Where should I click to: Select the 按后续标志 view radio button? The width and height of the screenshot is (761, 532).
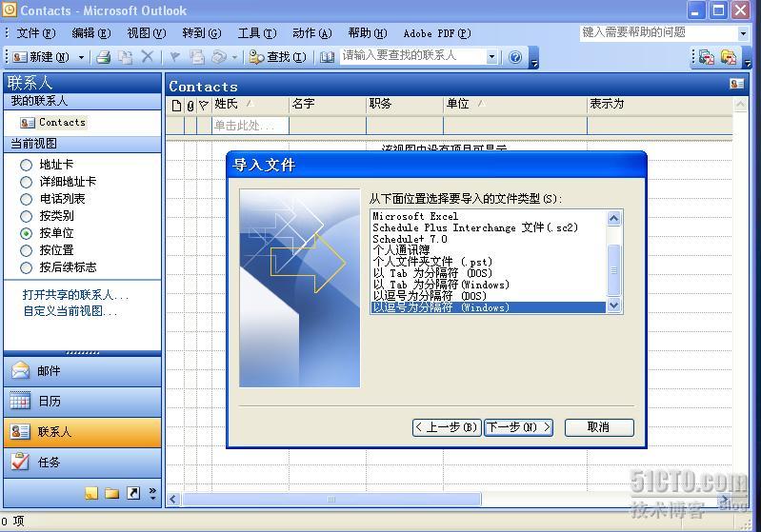click(27, 267)
